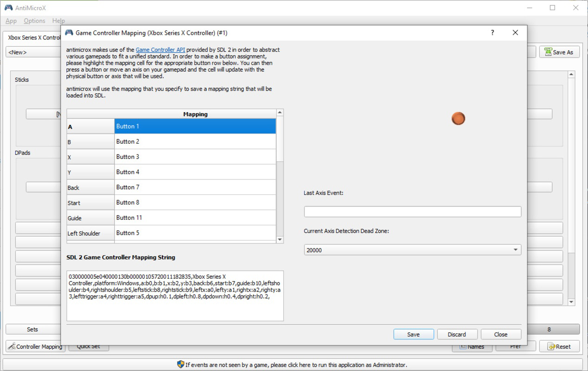Click AntiMicroX title bar gamepad icon
Viewport: 588px width, 371px height.
click(x=8, y=8)
